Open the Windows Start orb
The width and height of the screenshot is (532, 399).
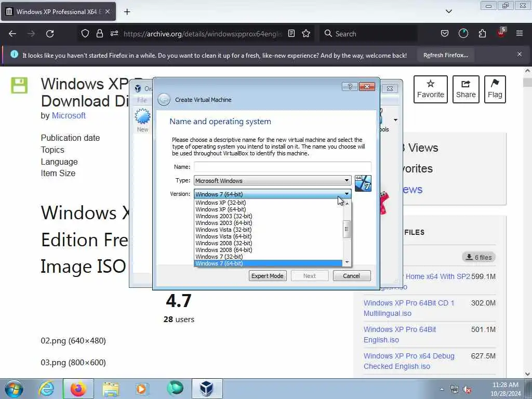click(x=14, y=389)
